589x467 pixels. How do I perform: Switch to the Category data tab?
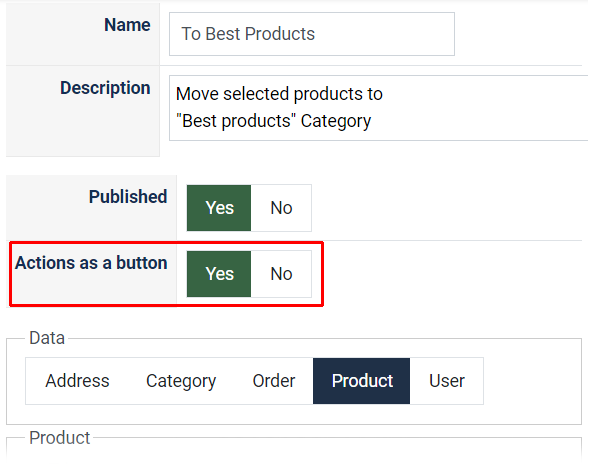(x=181, y=381)
